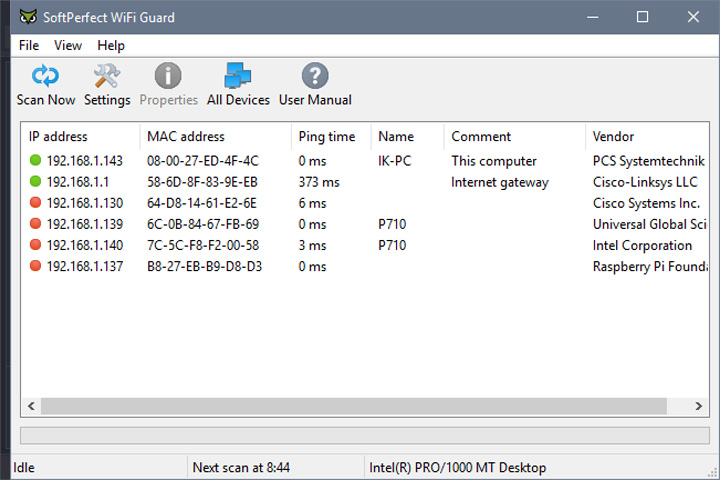The height and width of the screenshot is (480, 720).
Task: Open the User Manual
Action: (x=315, y=85)
